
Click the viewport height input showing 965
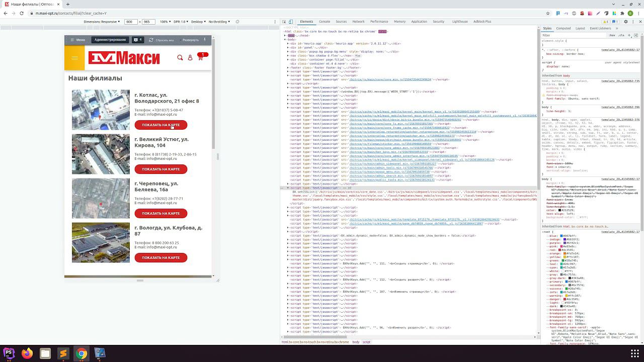click(x=148, y=22)
